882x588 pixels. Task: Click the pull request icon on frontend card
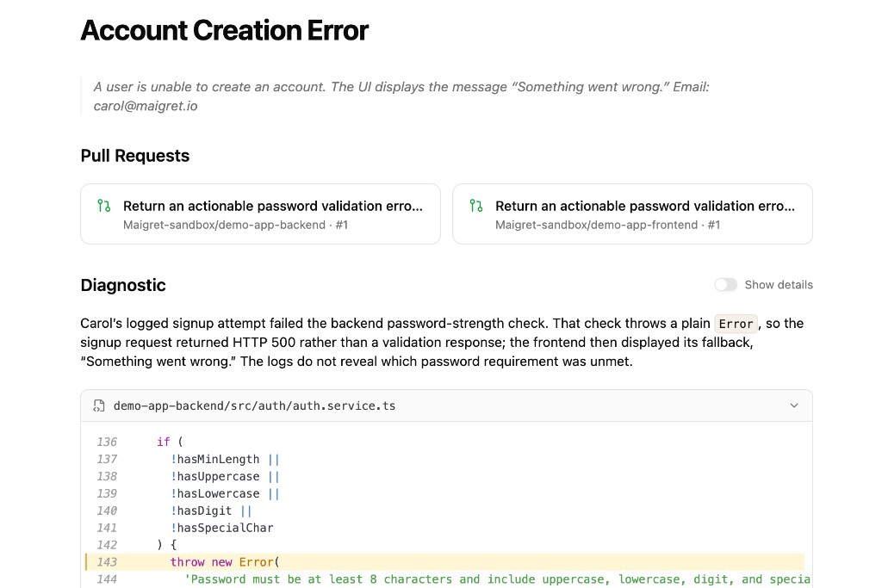pos(476,206)
